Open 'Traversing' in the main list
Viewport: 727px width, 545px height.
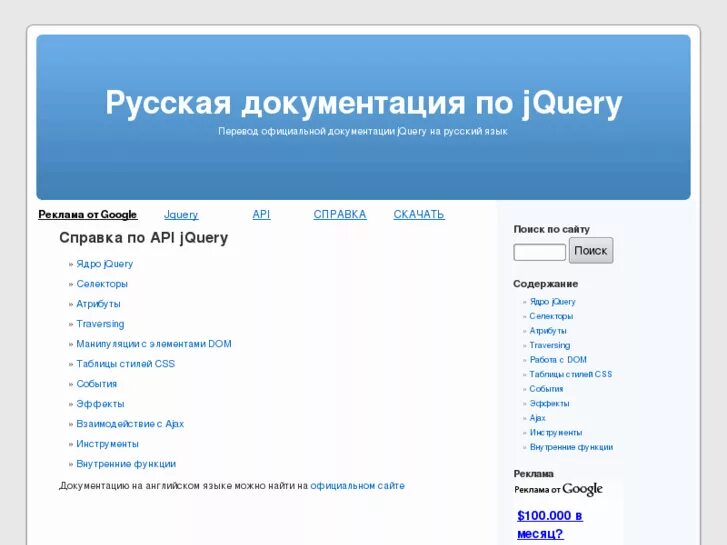(x=100, y=324)
